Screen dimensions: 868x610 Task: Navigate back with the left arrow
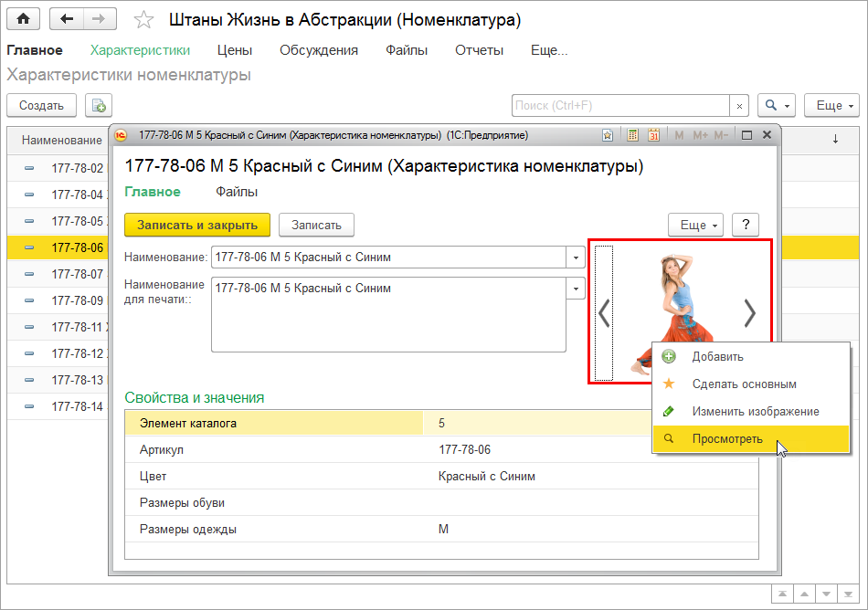67,18
